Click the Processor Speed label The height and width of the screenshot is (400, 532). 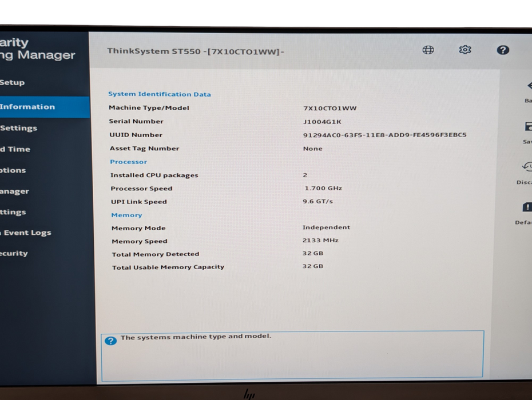coord(141,189)
